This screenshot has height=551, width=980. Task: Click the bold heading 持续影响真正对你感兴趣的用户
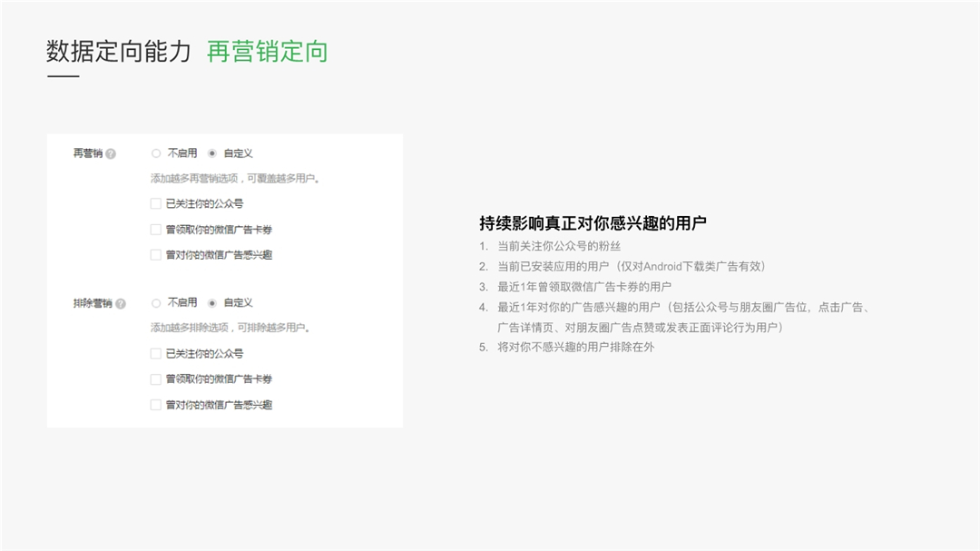point(593,223)
